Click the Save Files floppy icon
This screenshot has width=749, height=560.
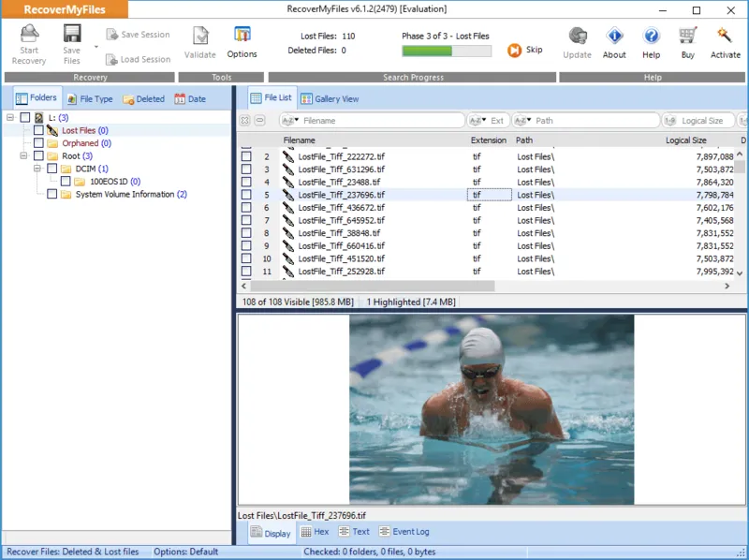72,34
